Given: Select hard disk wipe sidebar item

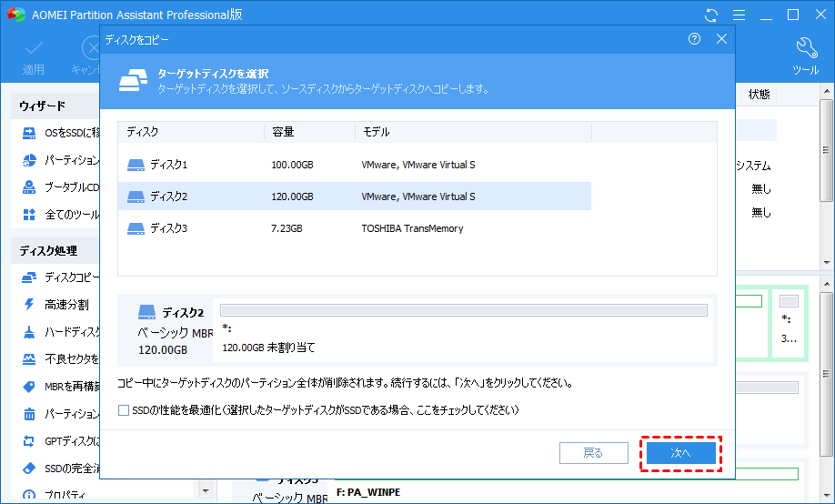Looking at the screenshot, I should (x=60, y=332).
